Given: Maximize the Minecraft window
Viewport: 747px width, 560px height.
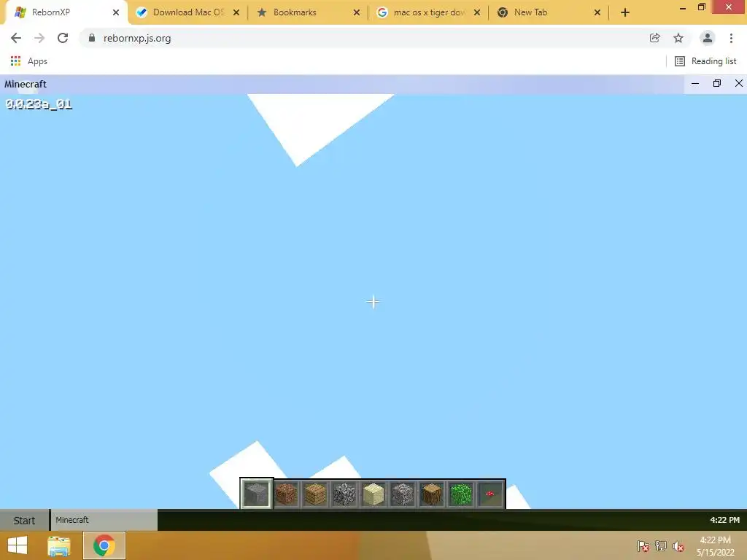Looking at the screenshot, I should (x=717, y=84).
